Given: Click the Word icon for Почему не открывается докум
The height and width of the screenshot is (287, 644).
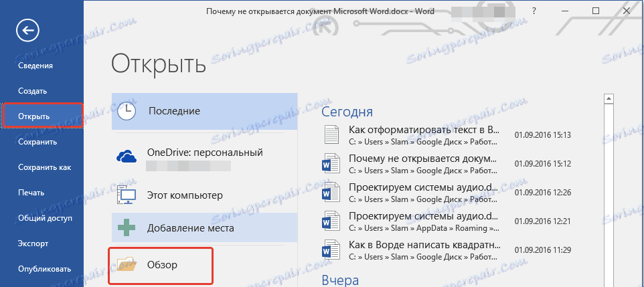Looking at the screenshot, I should pyautogui.click(x=331, y=163).
